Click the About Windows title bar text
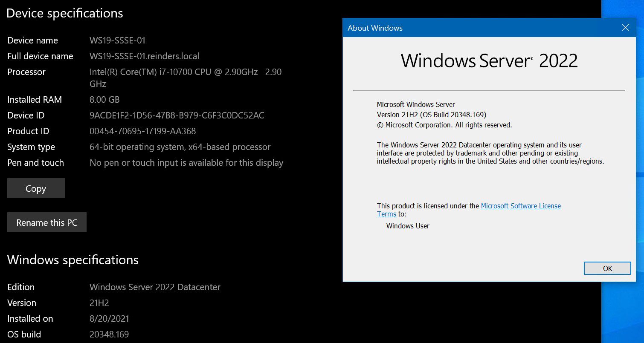644x343 pixels. tap(375, 28)
